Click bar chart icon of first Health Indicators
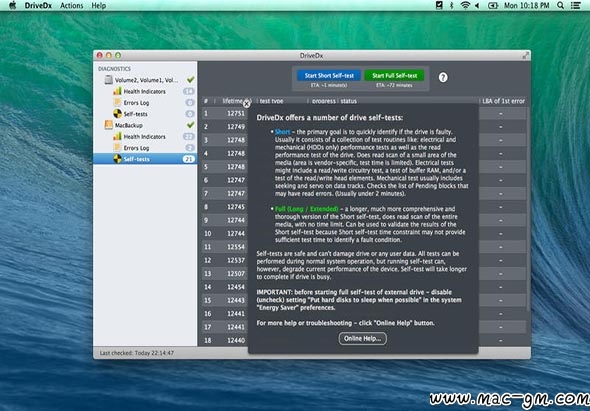The image size is (590, 411). [x=117, y=91]
